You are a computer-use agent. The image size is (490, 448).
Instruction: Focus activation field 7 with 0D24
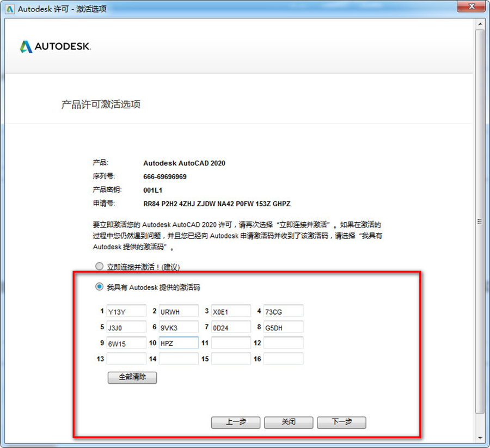231,327
